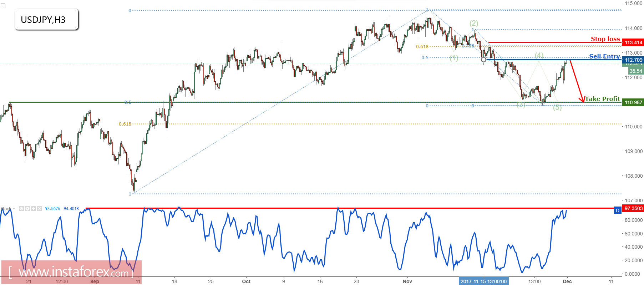The width and height of the screenshot is (644, 285).
Task: Click the Sell Entry text label
Action: [604, 56]
